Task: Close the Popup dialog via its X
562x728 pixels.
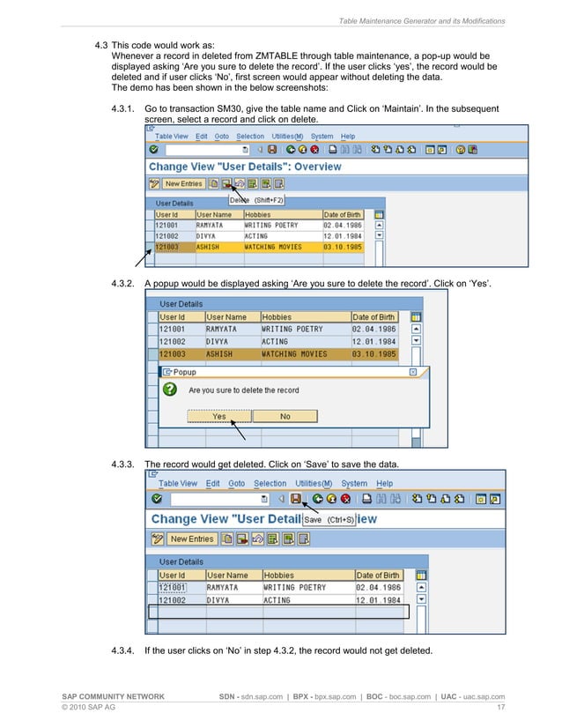Action: (x=413, y=372)
